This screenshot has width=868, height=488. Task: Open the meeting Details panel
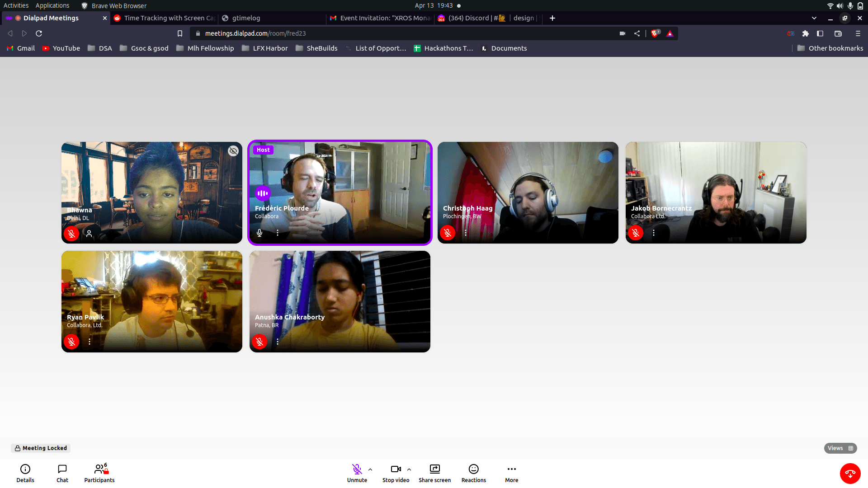25,473
